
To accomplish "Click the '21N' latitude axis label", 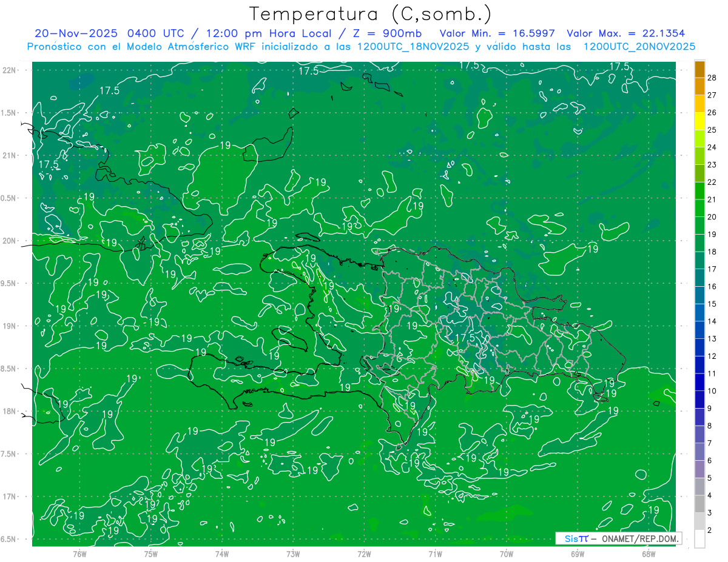I will coord(8,155).
